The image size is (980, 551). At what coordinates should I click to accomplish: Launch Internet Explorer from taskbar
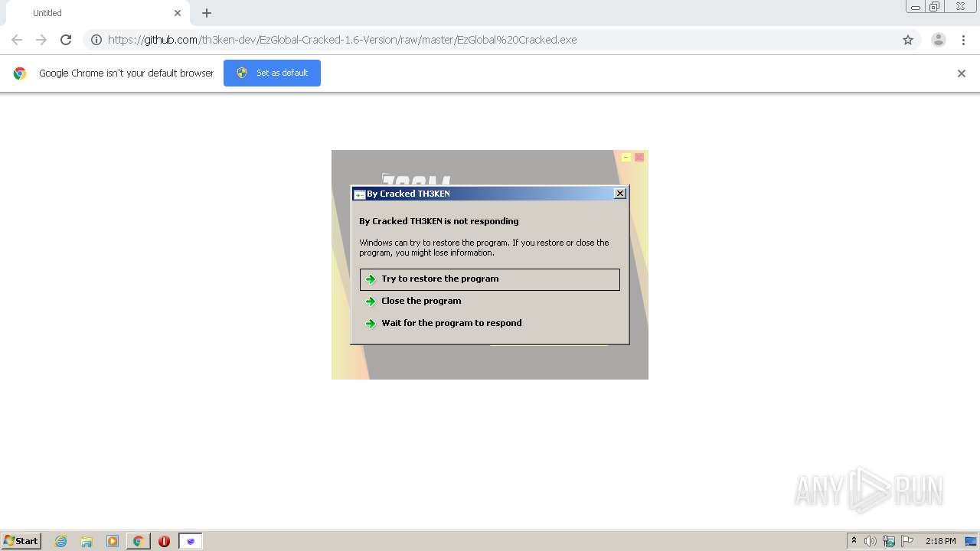61,541
